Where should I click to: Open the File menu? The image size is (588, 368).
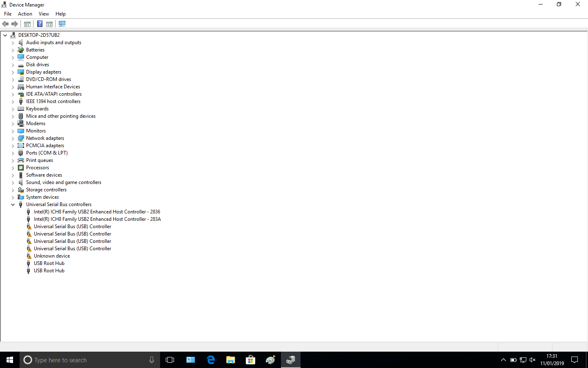[x=8, y=14]
